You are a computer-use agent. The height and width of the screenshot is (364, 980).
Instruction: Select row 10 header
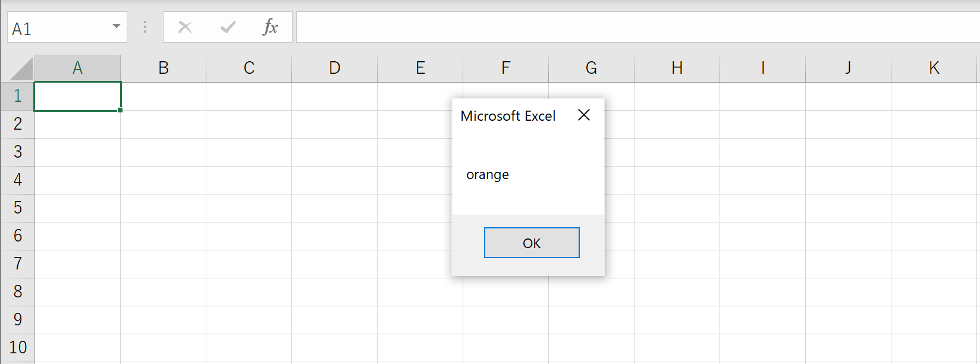pyautogui.click(x=18, y=348)
